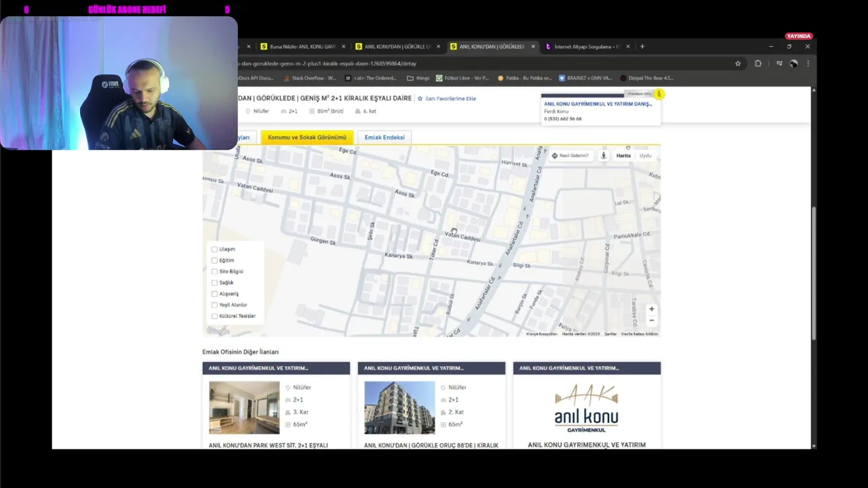Click the Premium Ofis badge icon
Viewport: 868px width, 488px height.
658,94
